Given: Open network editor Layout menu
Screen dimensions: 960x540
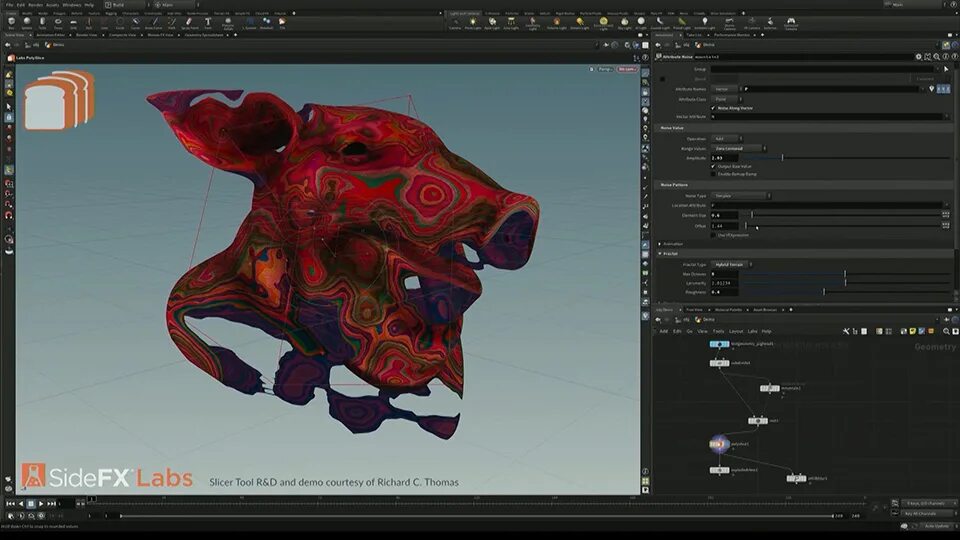Looking at the screenshot, I should coord(736,331).
